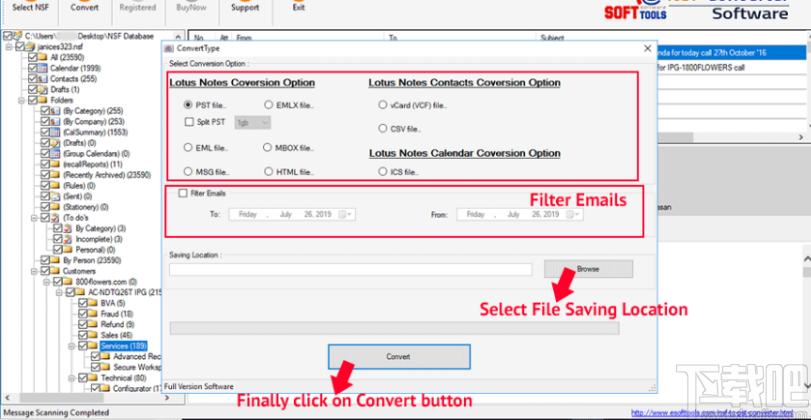
Task: Uncheck the Customers folder checkbox
Action: (x=44, y=271)
